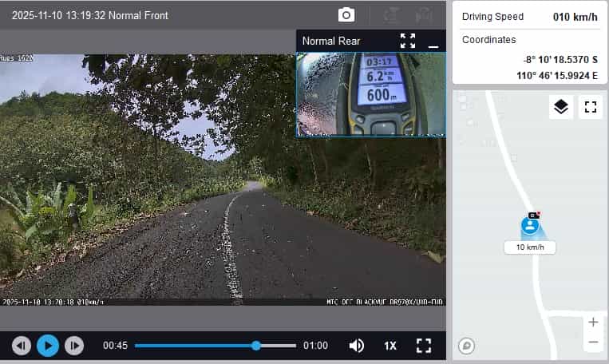Screen dimensions: 609x364
Task: Minimize the Normal Rear picture-in-picture window
Action: pyautogui.click(x=433, y=42)
